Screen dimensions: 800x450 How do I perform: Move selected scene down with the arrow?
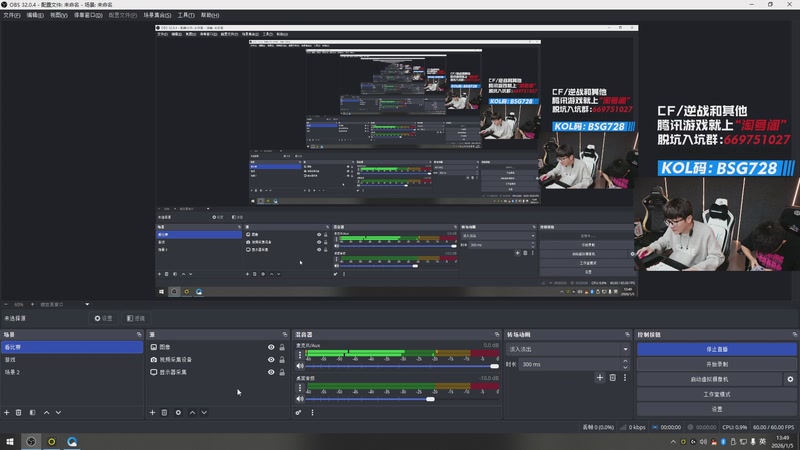click(58, 412)
